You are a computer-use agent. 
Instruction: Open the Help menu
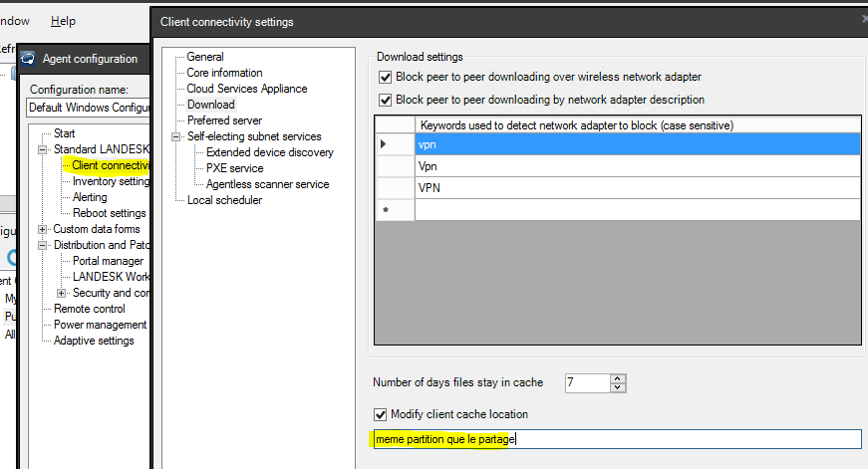(x=63, y=21)
